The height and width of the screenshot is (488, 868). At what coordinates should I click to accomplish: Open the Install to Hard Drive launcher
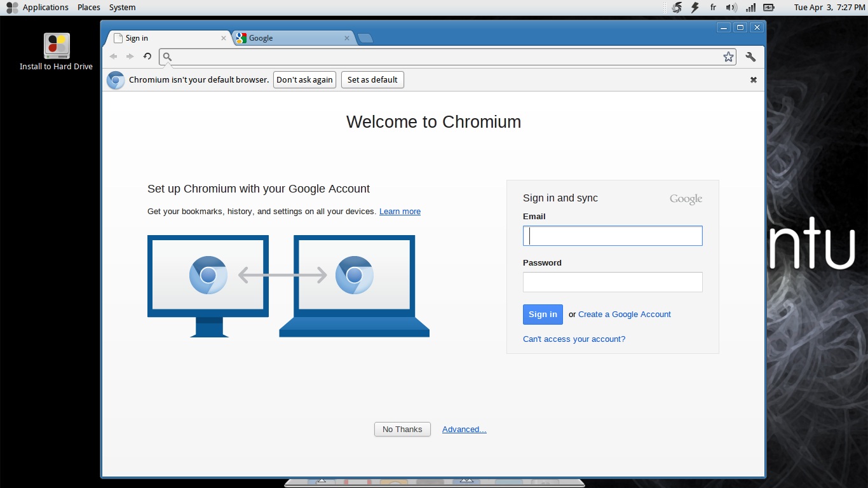tap(57, 51)
